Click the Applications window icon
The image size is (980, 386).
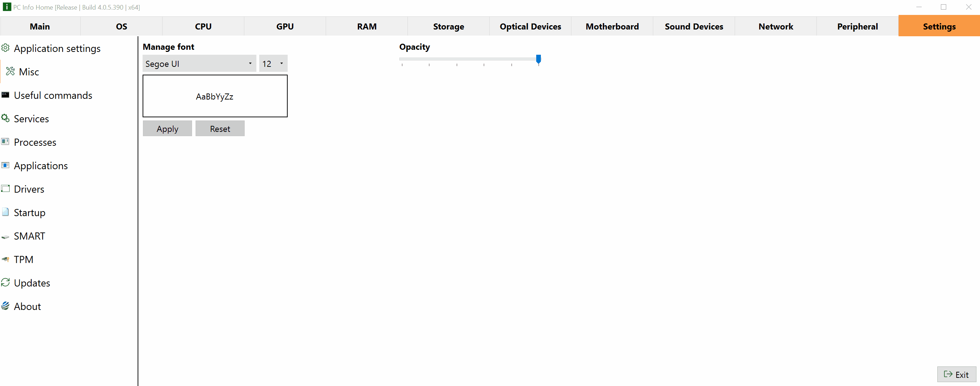(x=5, y=165)
